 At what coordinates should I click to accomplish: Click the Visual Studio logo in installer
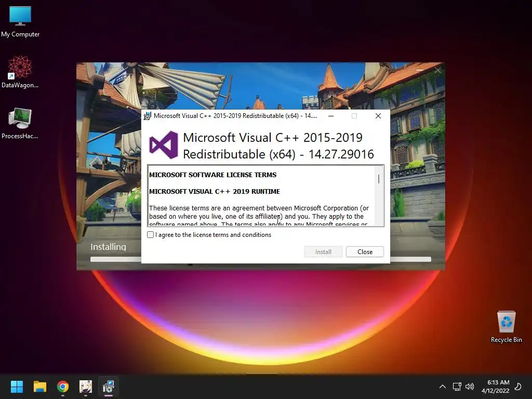point(164,145)
